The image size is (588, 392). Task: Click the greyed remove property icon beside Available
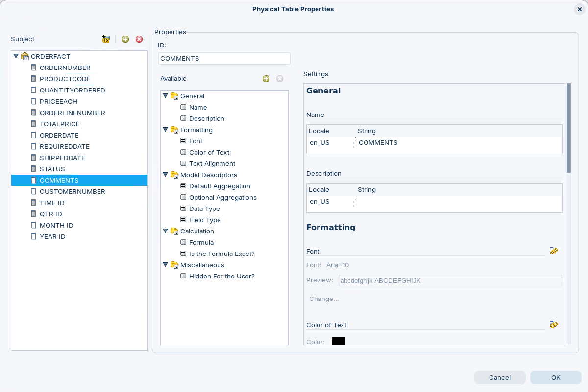point(280,79)
